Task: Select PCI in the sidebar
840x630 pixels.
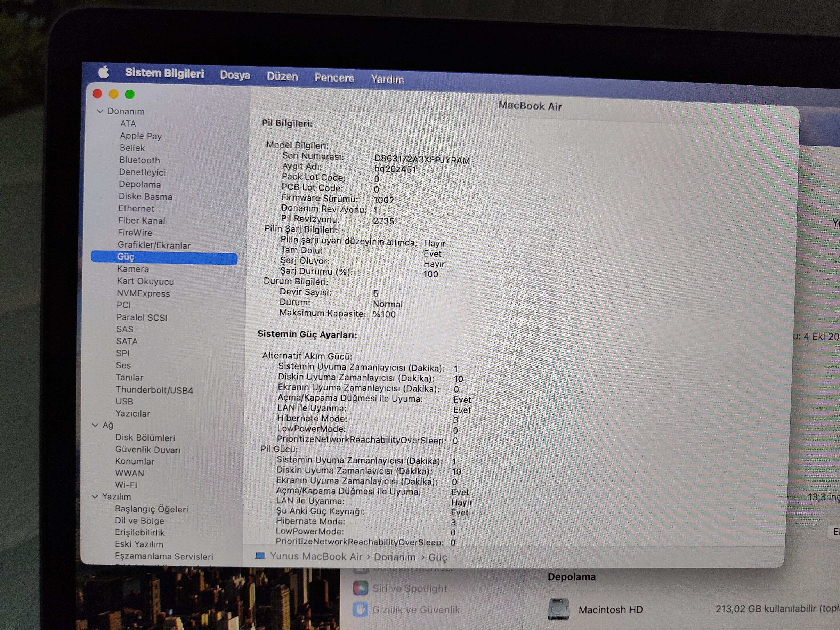Action: point(124,305)
